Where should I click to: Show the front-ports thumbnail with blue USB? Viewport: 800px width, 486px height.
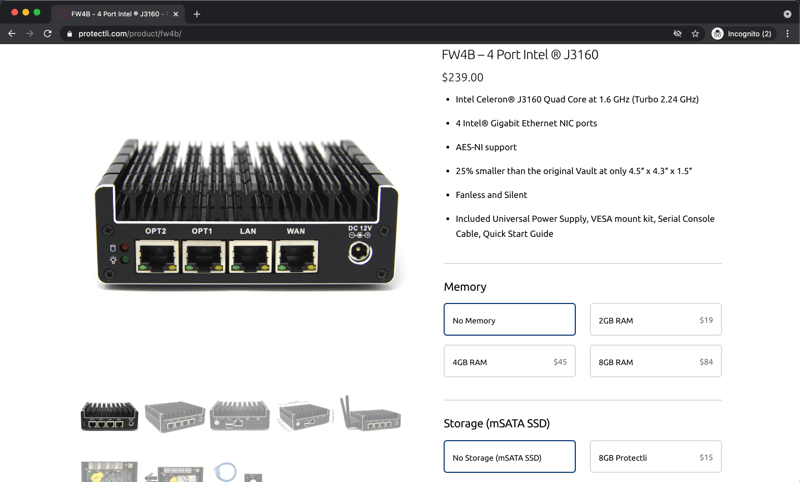(239, 414)
